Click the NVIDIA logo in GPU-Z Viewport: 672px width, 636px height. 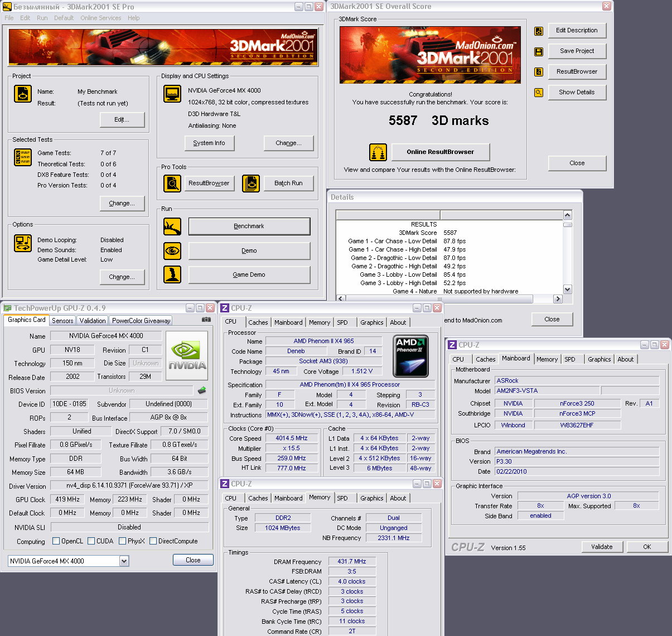pyautogui.click(x=187, y=355)
